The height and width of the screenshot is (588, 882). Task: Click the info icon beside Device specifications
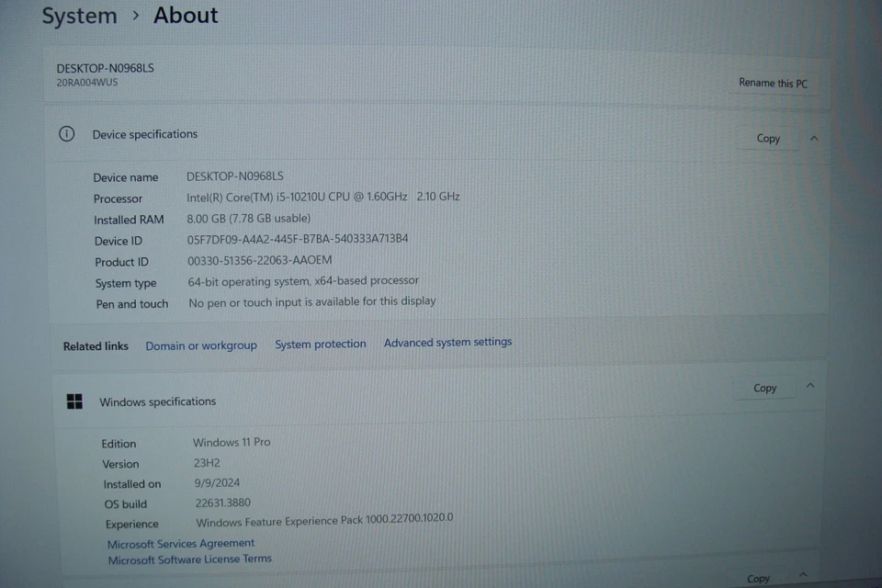[66, 134]
